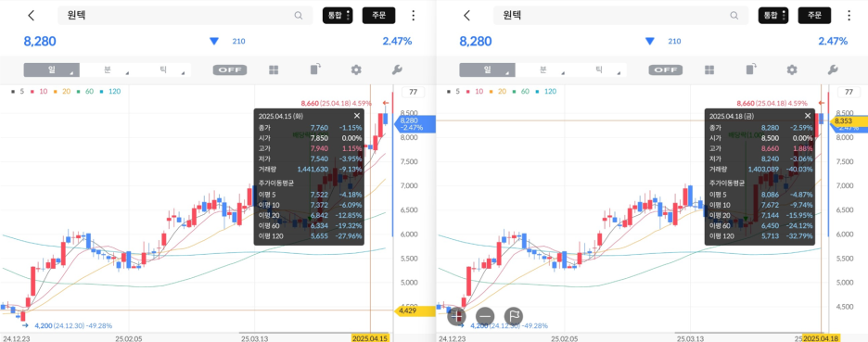868x342 pixels.
Task: Zoom out with minus button on right chart
Action: coord(485,316)
